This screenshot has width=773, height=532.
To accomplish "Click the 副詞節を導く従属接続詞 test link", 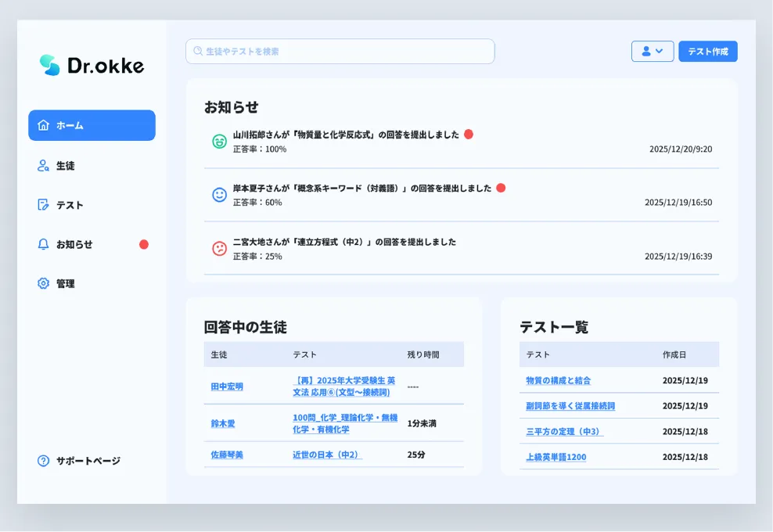I will (x=570, y=406).
